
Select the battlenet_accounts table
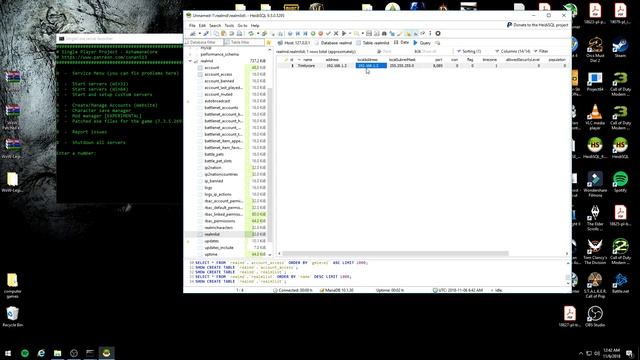coord(221,108)
